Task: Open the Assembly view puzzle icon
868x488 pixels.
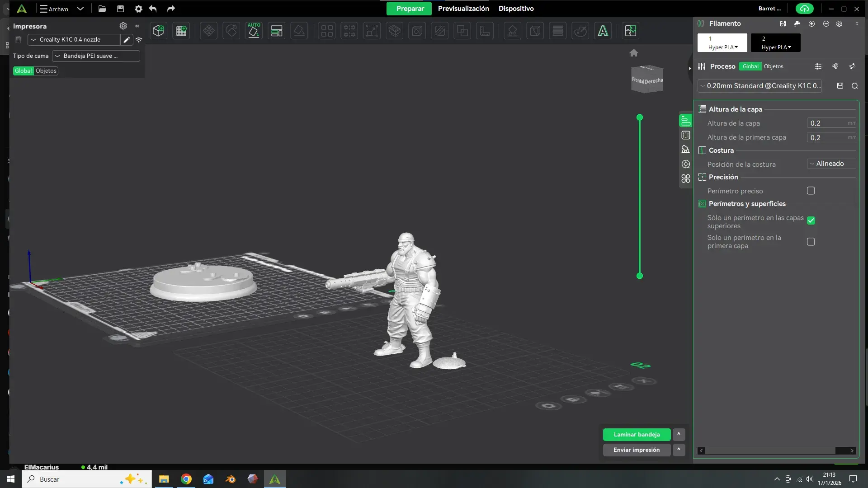Action: pyautogui.click(x=630, y=31)
